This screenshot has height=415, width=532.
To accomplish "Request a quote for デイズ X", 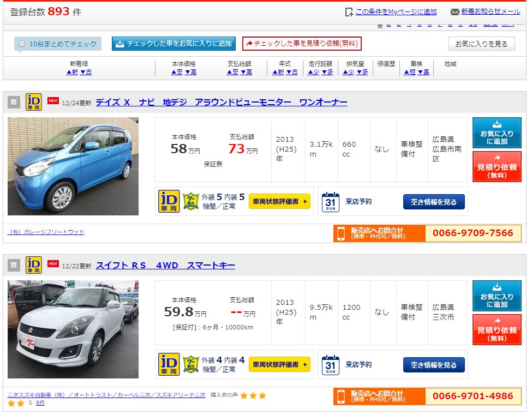I will tap(497, 167).
